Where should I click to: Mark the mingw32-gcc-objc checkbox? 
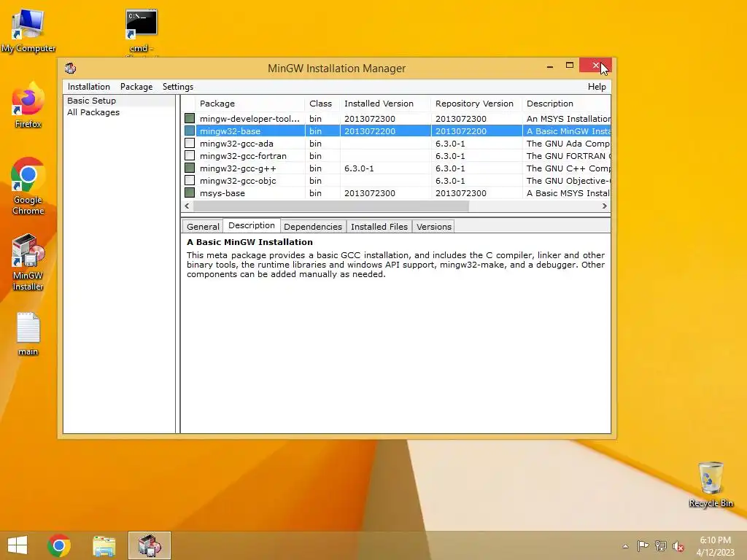(x=190, y=180)
